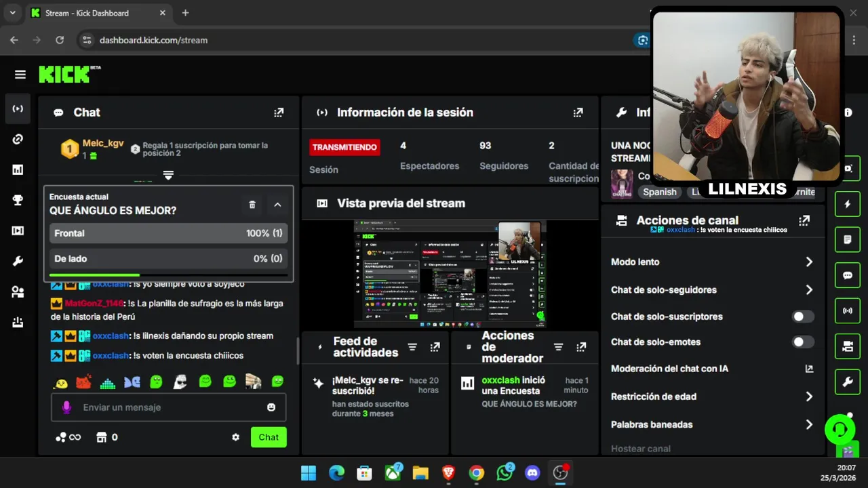Click the document widget in right sidebar
868x488 pixels.
click(x=848, y=239)
